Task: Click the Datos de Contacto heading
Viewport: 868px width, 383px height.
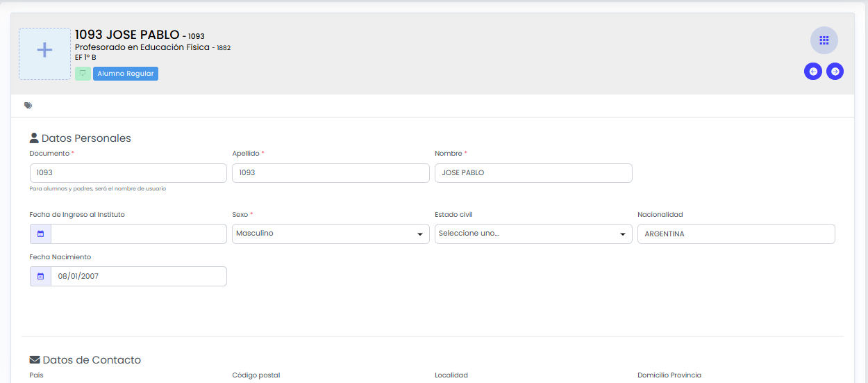Action: pos(92,360)
